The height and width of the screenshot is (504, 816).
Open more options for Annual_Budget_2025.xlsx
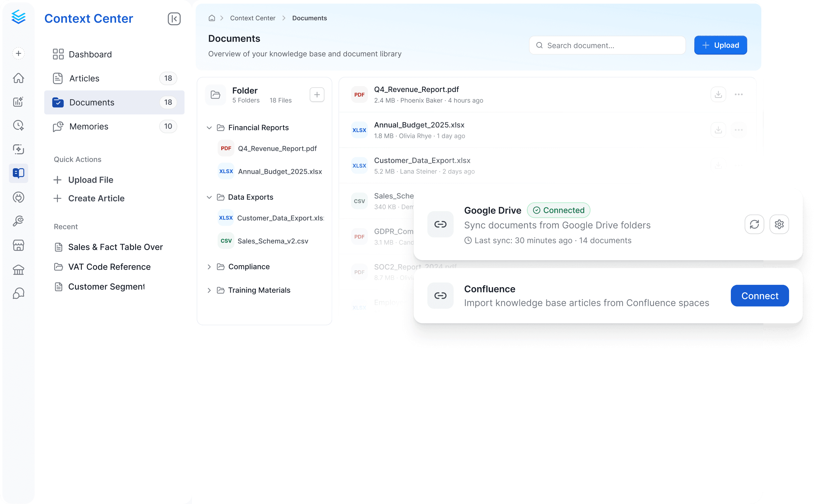click(x=739, y=130)
